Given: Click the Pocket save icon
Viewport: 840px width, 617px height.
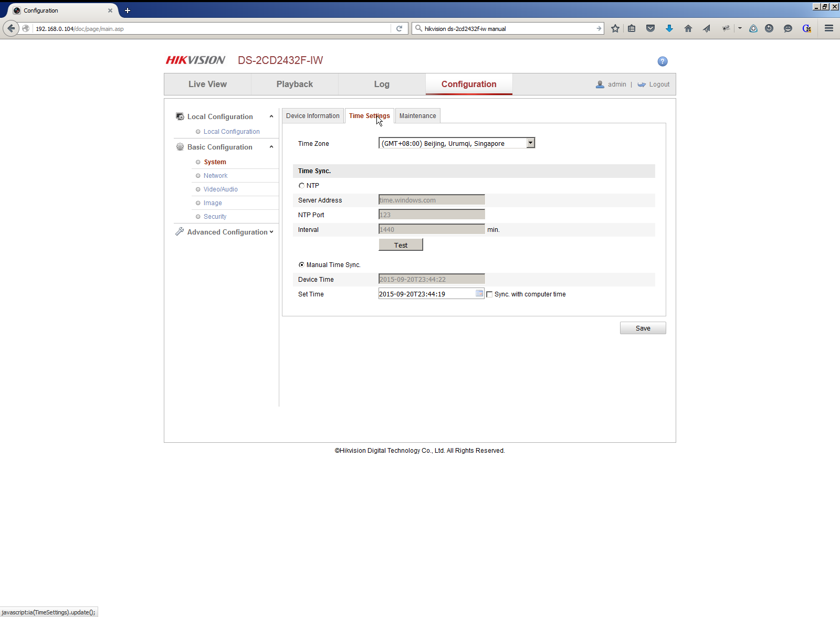Looking at the screenshot, I should (x=650, y=28).
